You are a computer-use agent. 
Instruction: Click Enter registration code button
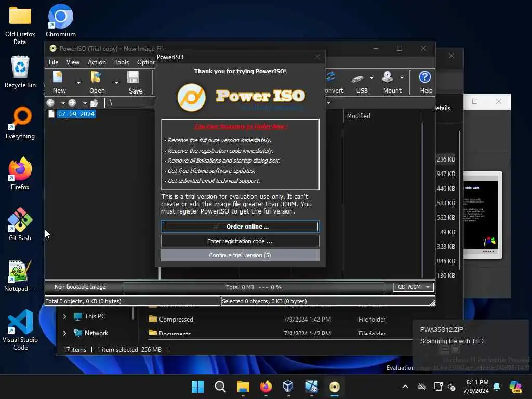coord(240,241)
